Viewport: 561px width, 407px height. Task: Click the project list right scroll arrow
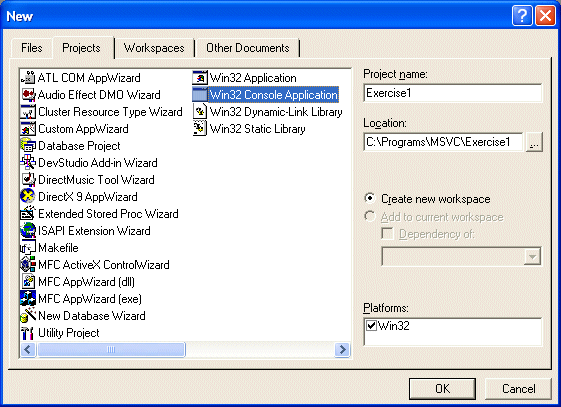[x=342, y=349]
